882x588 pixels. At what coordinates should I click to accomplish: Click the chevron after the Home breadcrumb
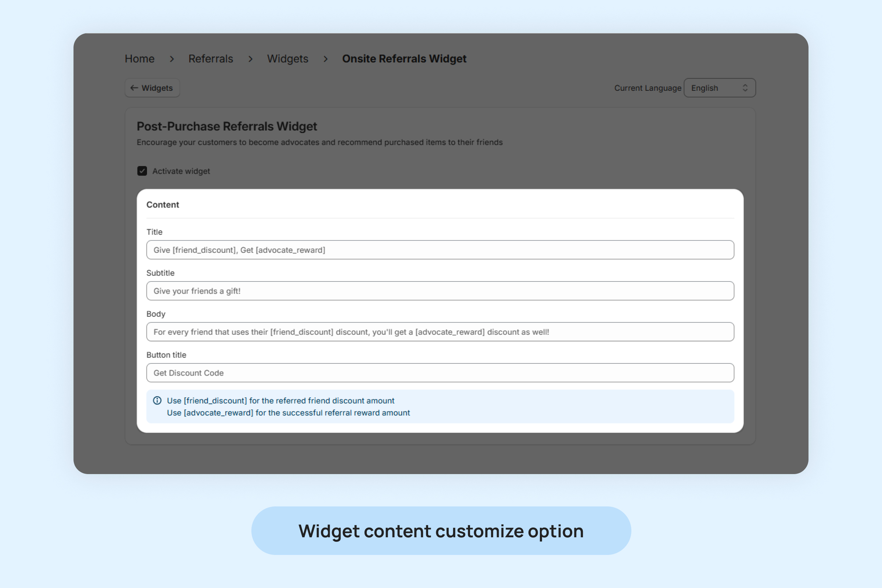[x=172, y=59]
